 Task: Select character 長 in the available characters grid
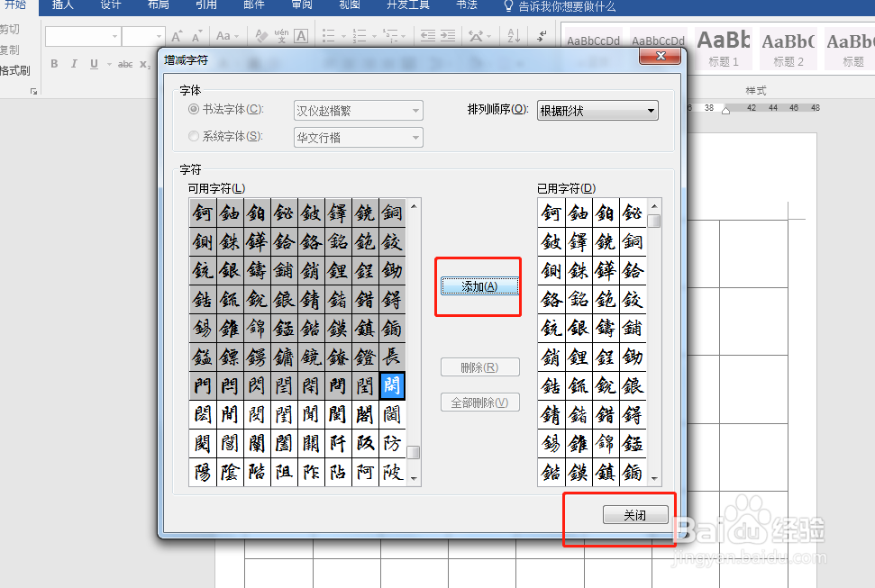392,355
